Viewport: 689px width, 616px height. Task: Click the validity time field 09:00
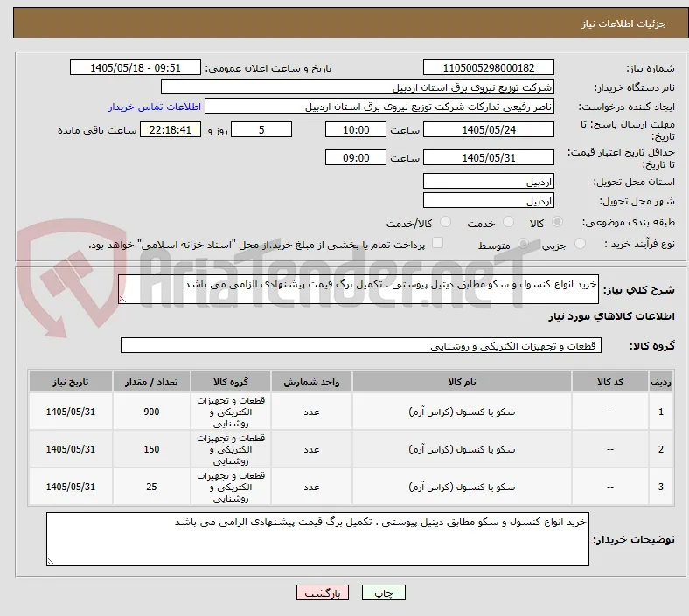356,157
